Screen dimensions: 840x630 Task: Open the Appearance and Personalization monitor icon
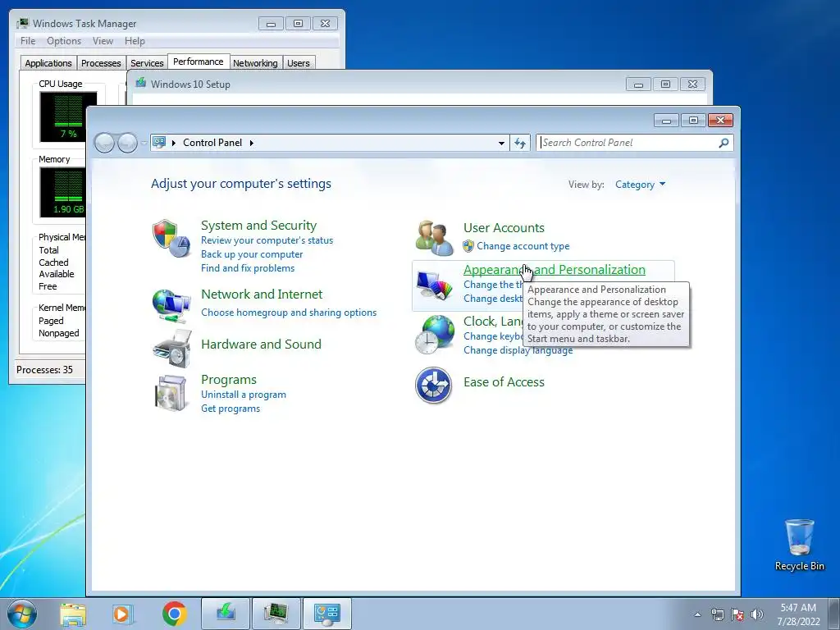point(435,285)
